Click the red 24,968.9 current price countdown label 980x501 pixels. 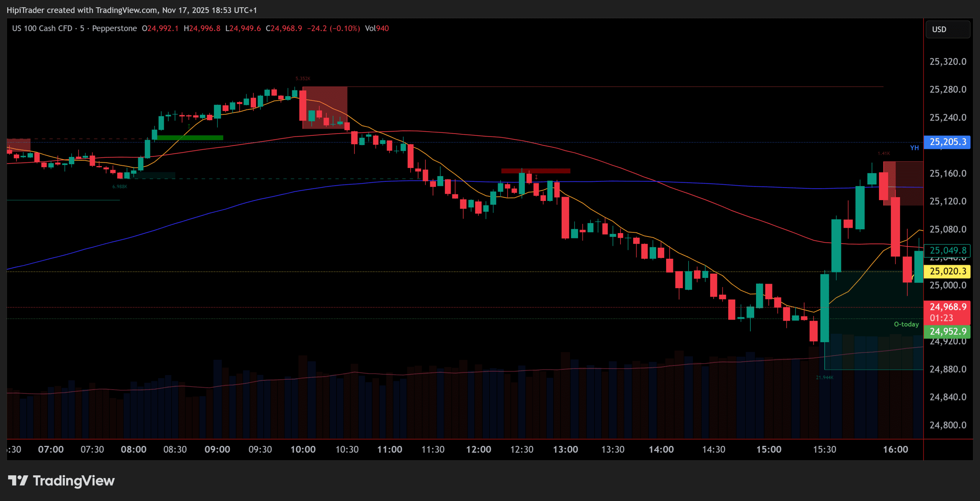coord(947,312)
